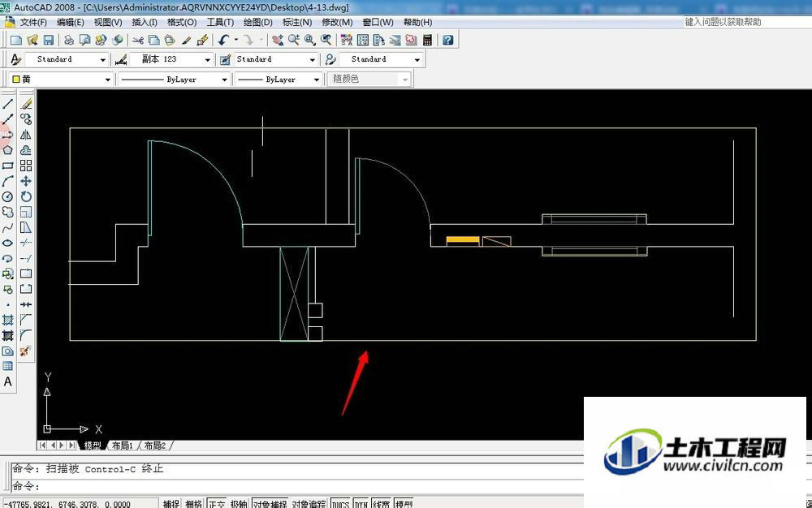The image size is (812, 508).
Task: Open Help with the question mark icon
Action: tap(447, 40)
